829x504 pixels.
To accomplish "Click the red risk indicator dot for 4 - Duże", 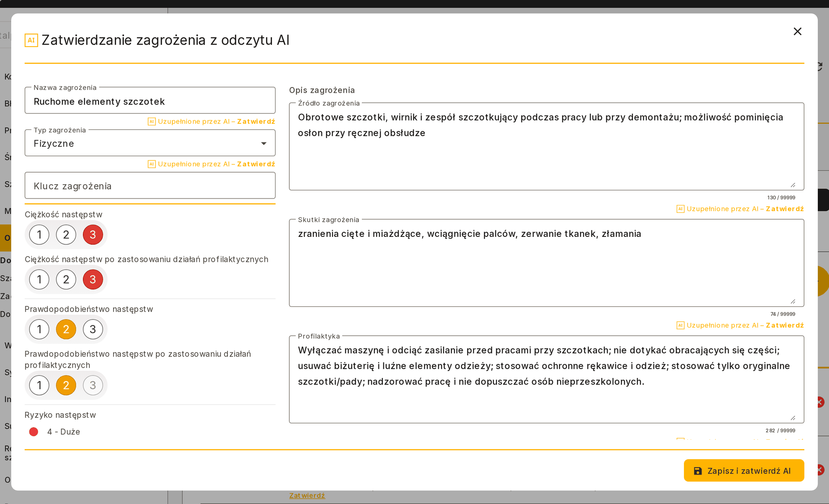I will pos(34,432).
